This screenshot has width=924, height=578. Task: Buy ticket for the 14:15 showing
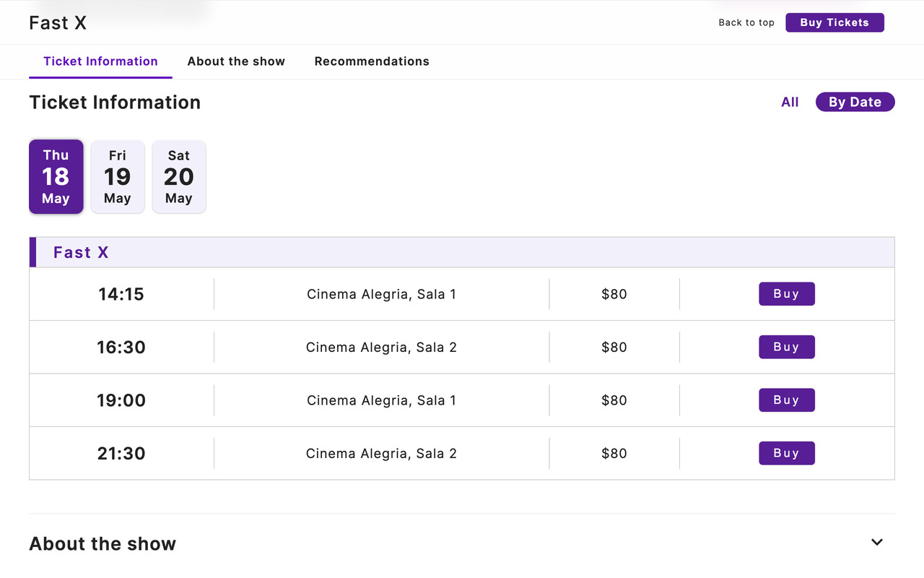pos(787,294)
